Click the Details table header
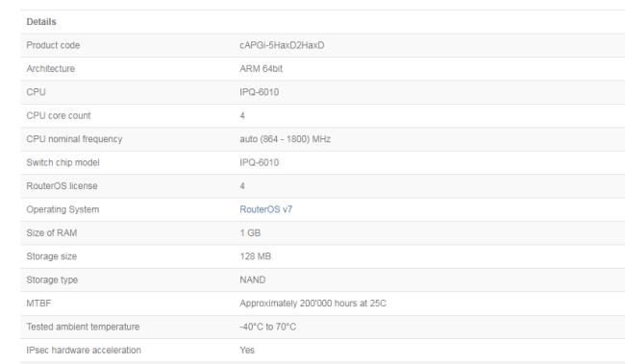Image resolution: width=625 pixels, height=364 pixels. tap(41, 22)
